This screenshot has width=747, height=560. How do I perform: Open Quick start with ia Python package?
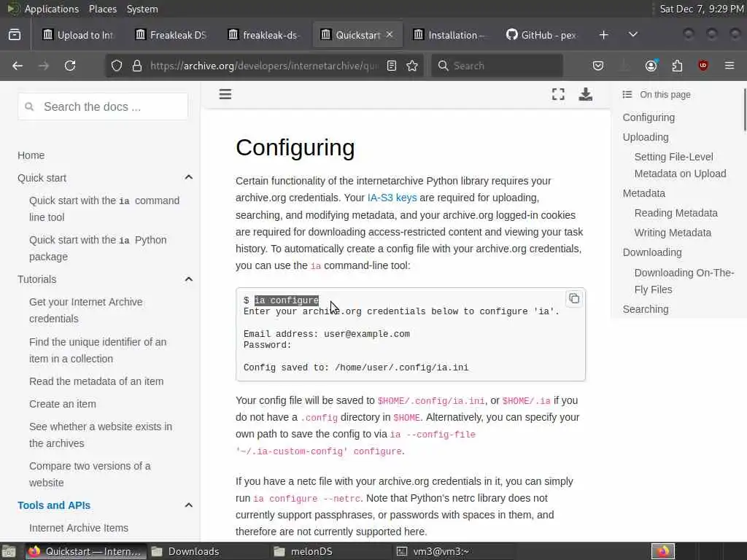click(x=98, y=248)
